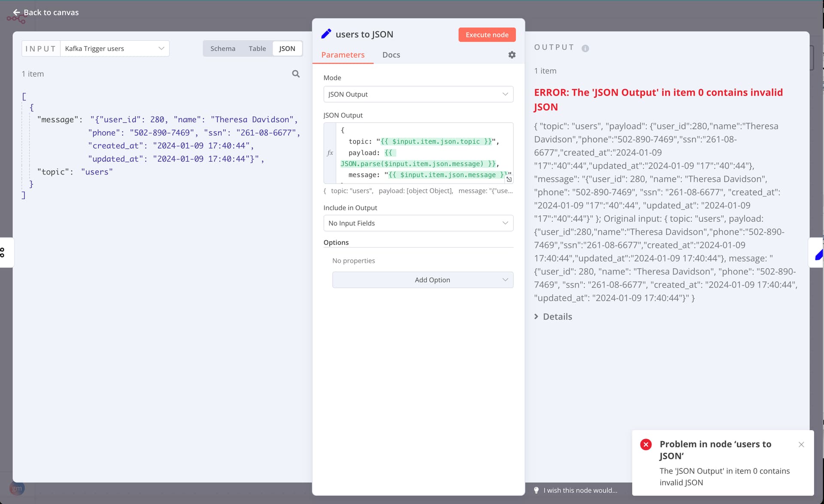Click the red error notification icon
The height and width of the screenshot is (504, 824).
click(x=645, y=444)
